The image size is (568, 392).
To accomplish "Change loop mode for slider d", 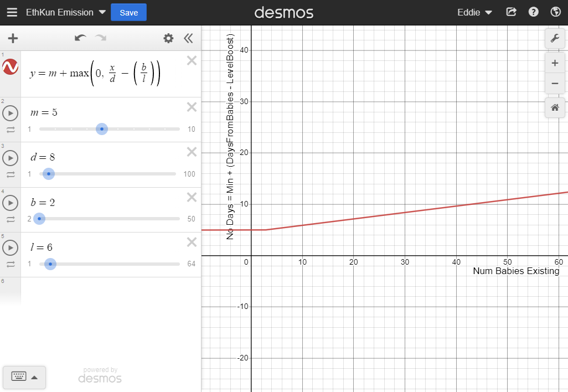I will 11,174.
